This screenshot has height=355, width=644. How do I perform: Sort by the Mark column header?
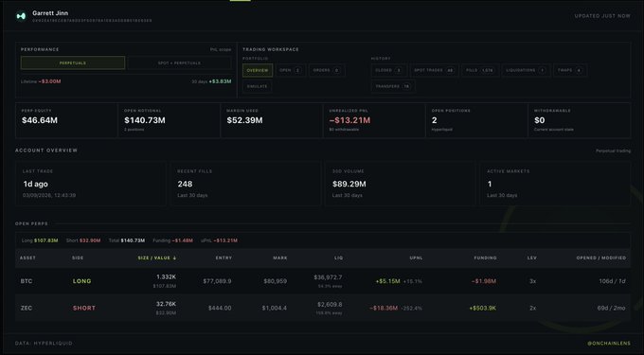pyautogui.click(x=280, y=257)
